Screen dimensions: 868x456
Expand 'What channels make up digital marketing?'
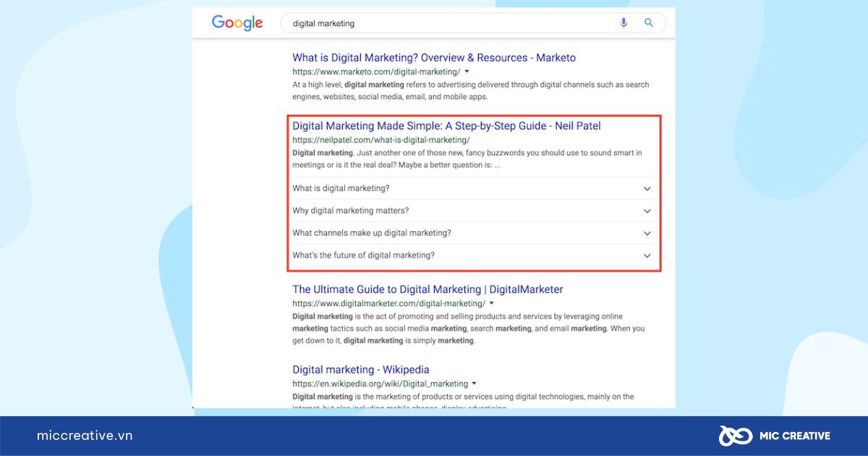pyautogui.click(x=473, y=233)
